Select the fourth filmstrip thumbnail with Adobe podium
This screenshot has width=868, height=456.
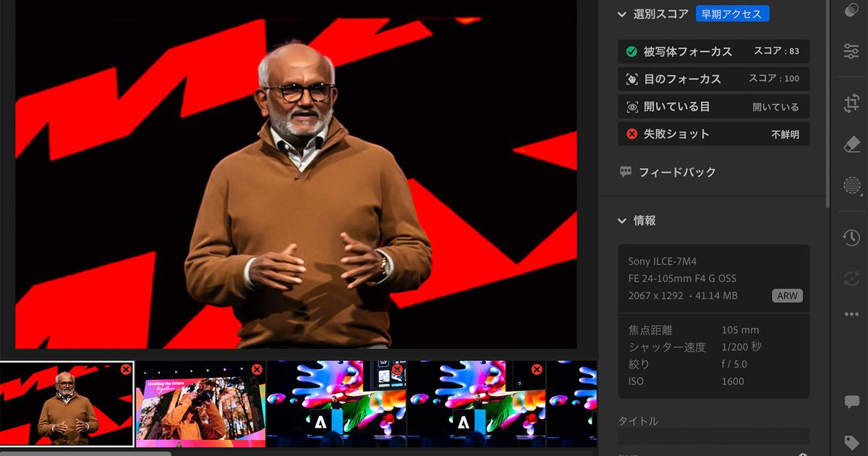[x=476, y=404]
